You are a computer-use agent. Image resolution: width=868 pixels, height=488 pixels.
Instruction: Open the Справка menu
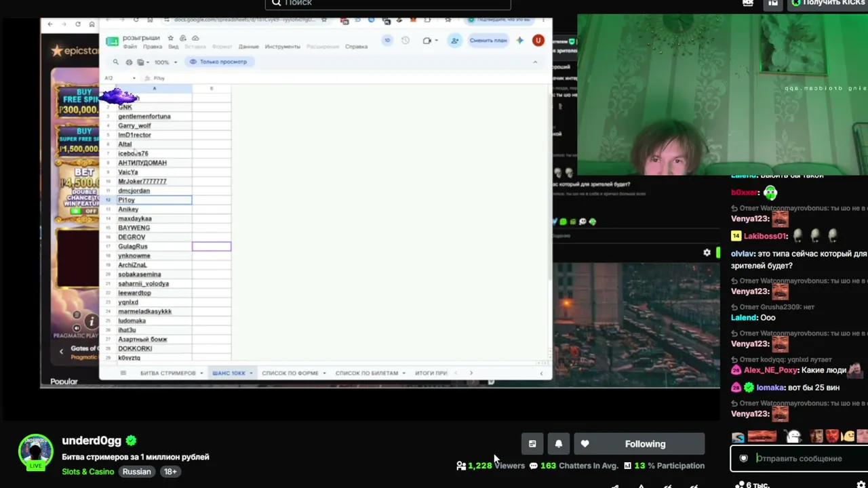[356, 47]
